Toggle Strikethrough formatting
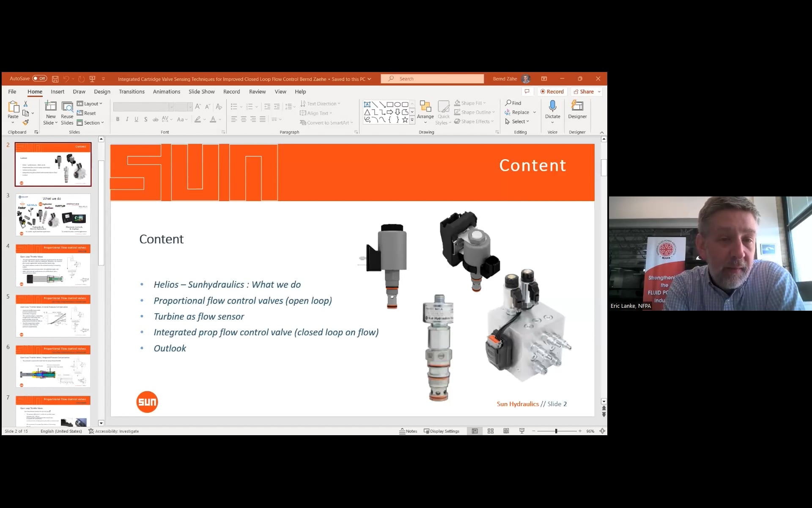Screen dimensions: 812x508 coord(155,119)
